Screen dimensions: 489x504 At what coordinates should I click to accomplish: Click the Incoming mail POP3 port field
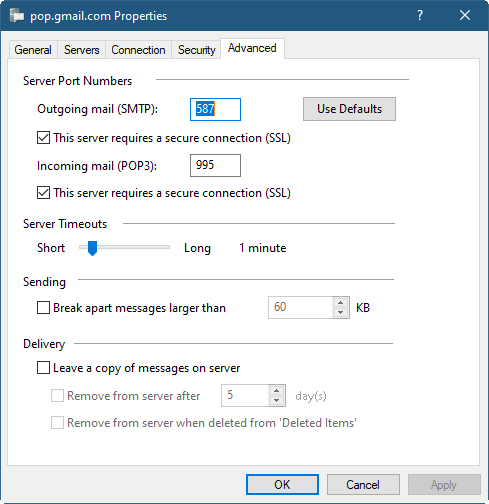coord(215,165)
